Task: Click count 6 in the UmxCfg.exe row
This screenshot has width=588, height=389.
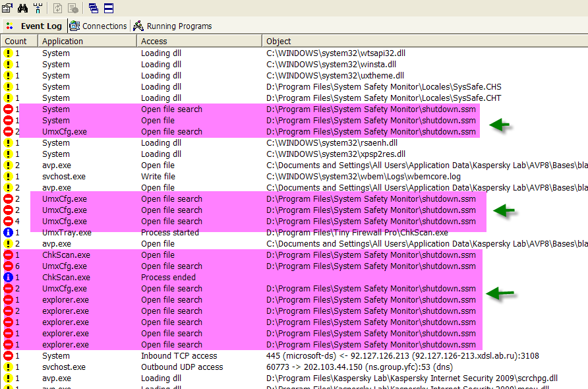Action: click(17, 266)
